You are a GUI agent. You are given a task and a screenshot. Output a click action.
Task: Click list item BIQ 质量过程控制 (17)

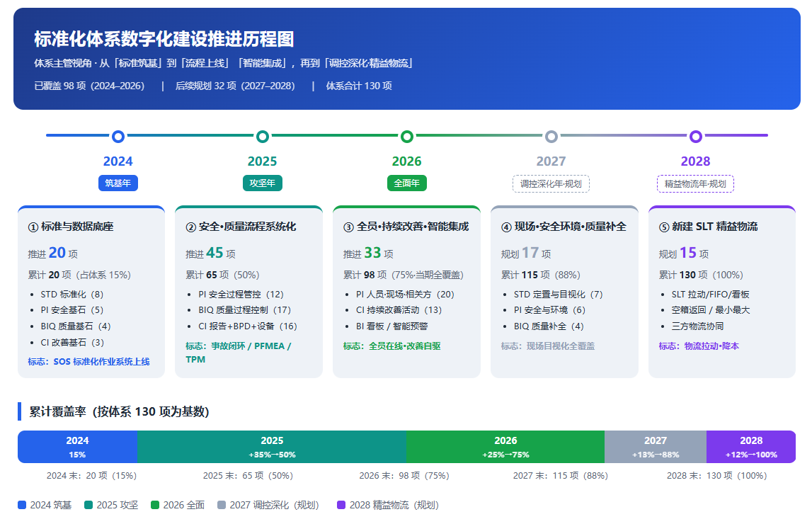pos(244,309)
